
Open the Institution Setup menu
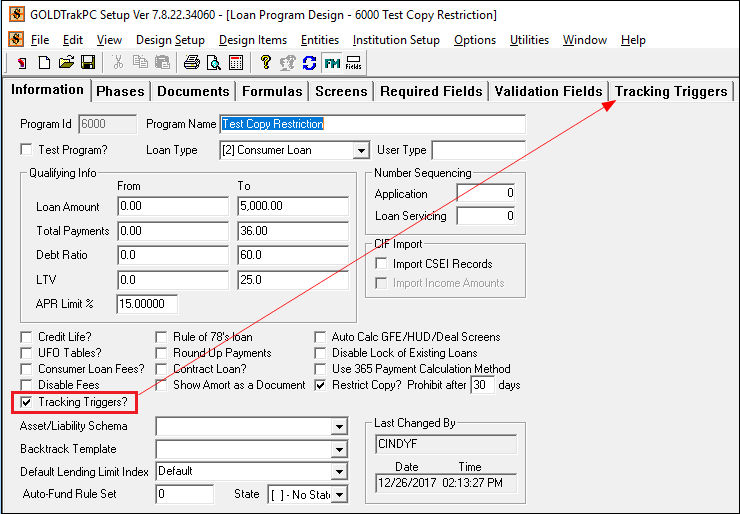(x=396, y=40)
